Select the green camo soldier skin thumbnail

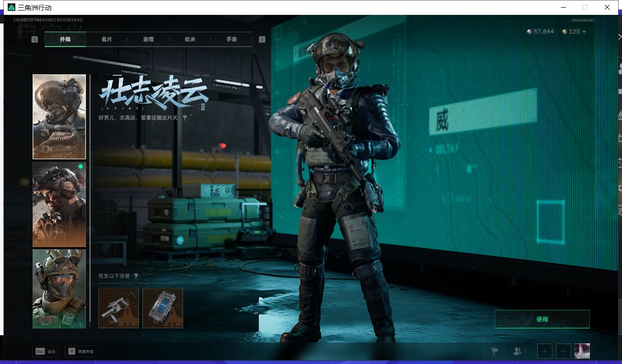pos(59,289)
